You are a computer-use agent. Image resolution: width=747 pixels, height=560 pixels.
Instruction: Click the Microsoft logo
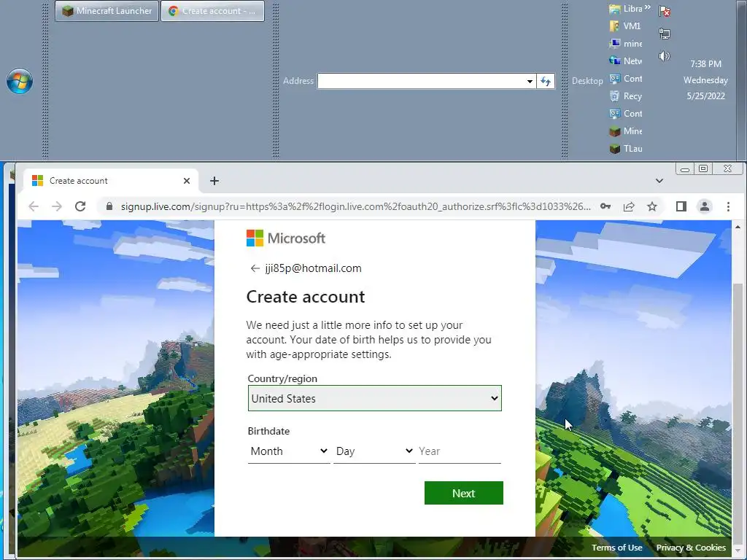coord(286,238)
